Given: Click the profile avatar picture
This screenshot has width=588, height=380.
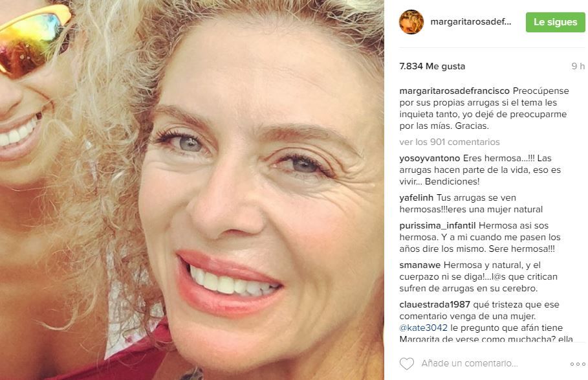Looking at the screenshot, I should [x=411, y=22].
